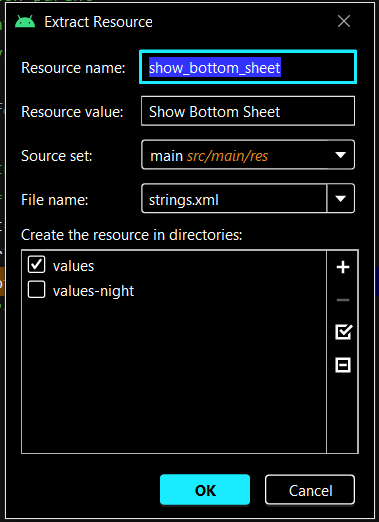Enable the values-night directory checkbox
Screen dimensions: 379x522
[x=36, y=289]
